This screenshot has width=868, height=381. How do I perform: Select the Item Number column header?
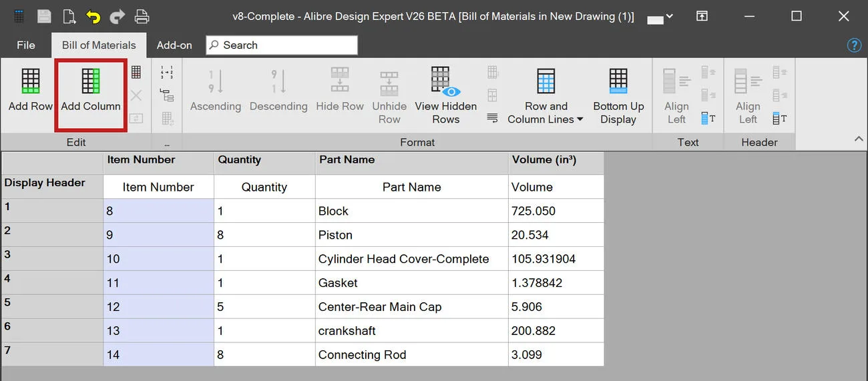click(159, 163)
